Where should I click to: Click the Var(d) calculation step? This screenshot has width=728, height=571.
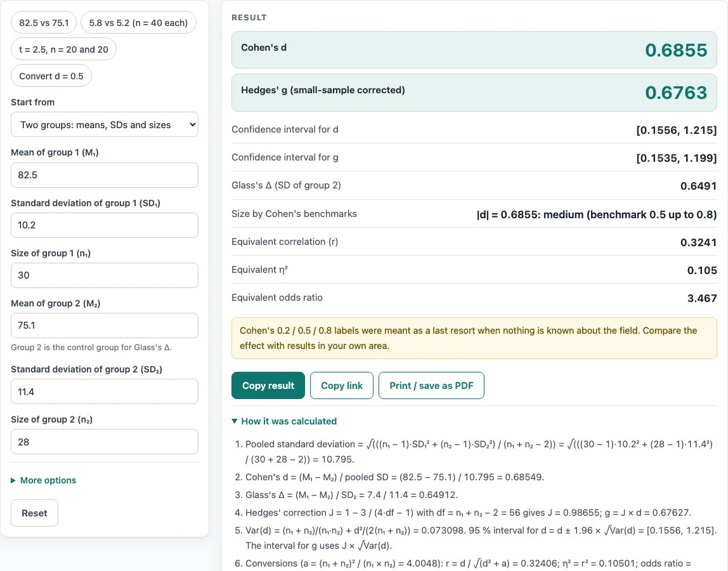tap(481, 538)
